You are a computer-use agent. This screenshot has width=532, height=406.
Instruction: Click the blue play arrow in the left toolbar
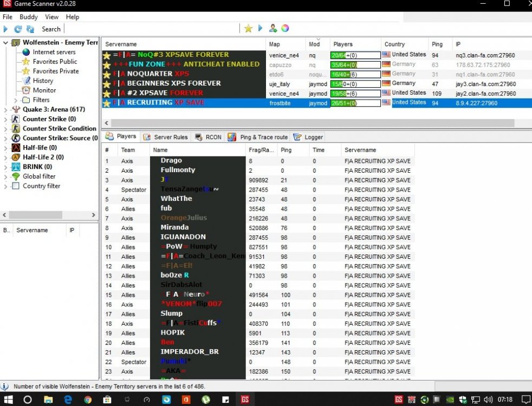(5, 29)
